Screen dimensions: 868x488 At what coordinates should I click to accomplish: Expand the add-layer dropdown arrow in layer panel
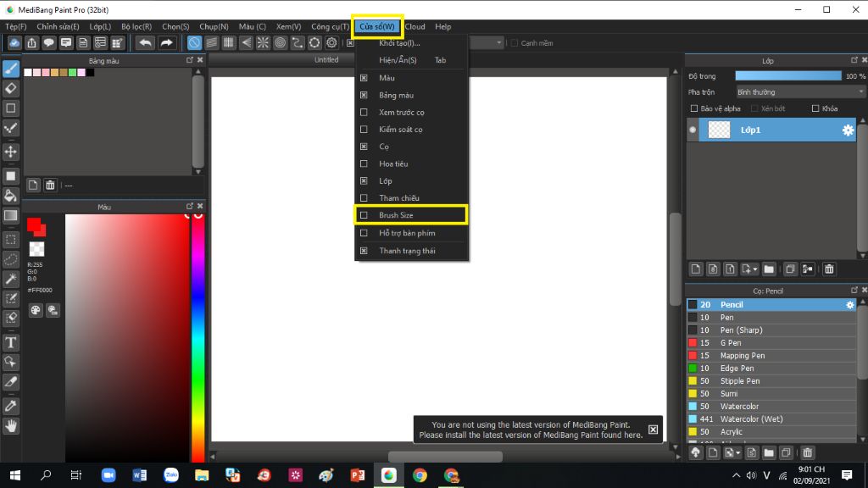tap(755, 269)
